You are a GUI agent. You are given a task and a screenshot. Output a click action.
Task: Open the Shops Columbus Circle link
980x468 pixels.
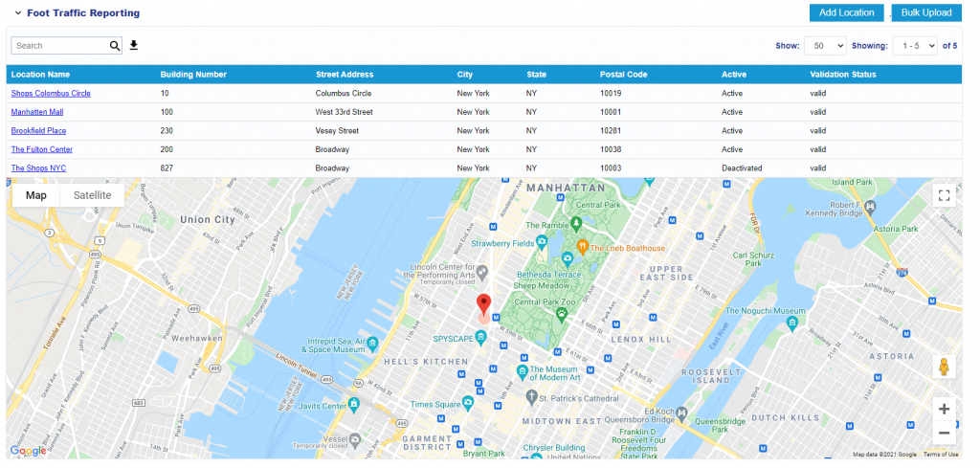pyautogui.click(x=51, y=93)
